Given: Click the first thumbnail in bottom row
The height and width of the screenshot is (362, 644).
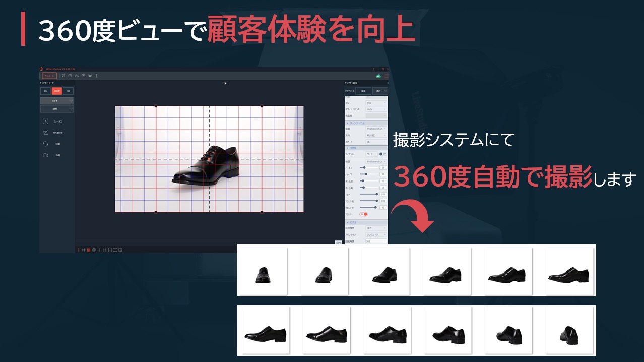Looking at the screenshot, I should [266, 330].
